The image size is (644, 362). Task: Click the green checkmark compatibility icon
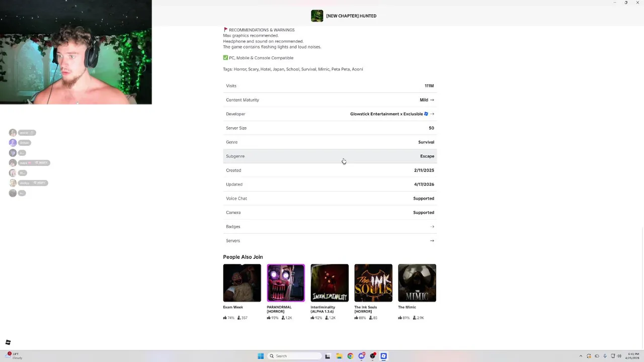click(x=225, y=58)
